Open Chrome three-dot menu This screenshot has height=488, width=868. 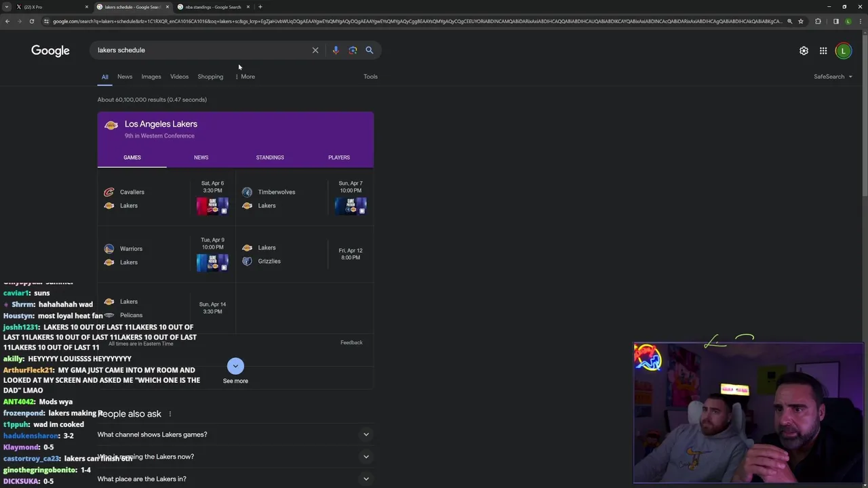pos(860,21)
